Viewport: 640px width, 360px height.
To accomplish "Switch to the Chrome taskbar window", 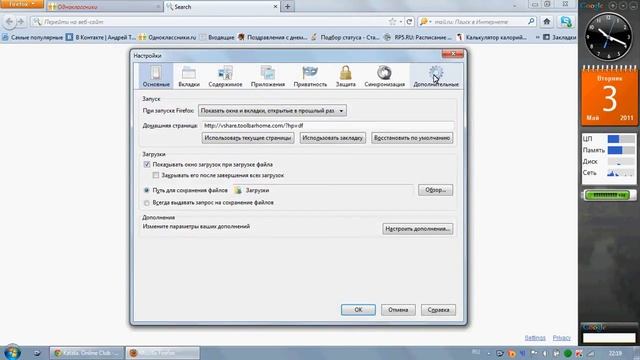I will point(87,353).
